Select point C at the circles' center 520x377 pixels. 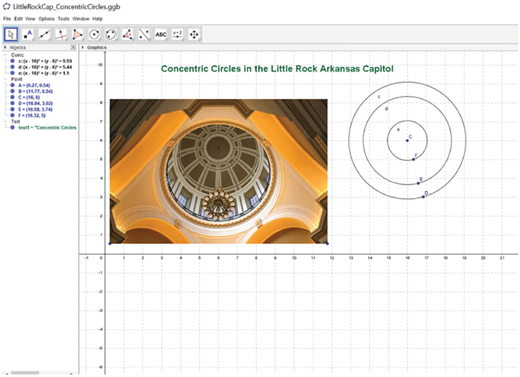point(407,140)
